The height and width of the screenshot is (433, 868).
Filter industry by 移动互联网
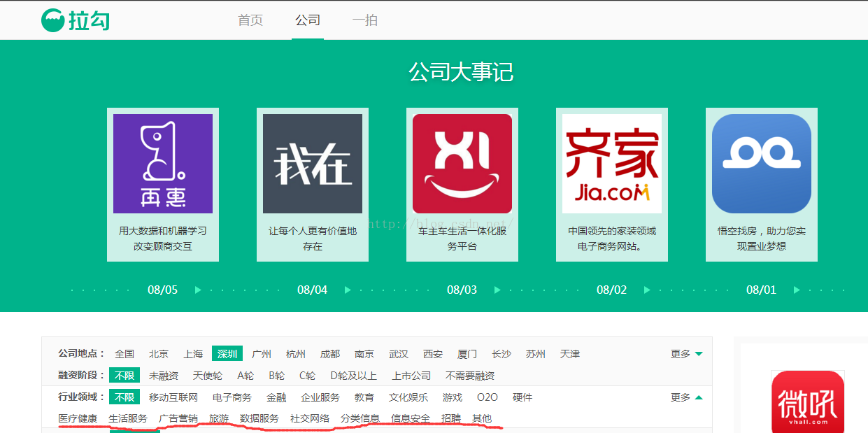[x=173, y=397]
